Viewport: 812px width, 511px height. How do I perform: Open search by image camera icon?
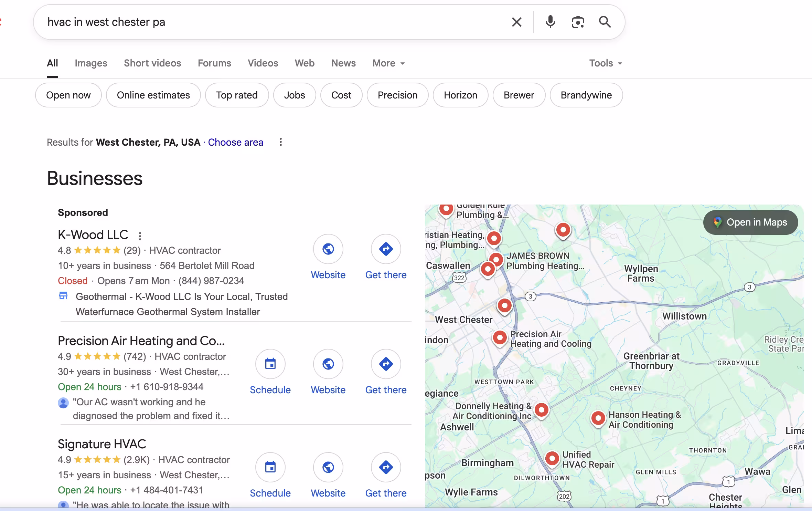point(578,22)
